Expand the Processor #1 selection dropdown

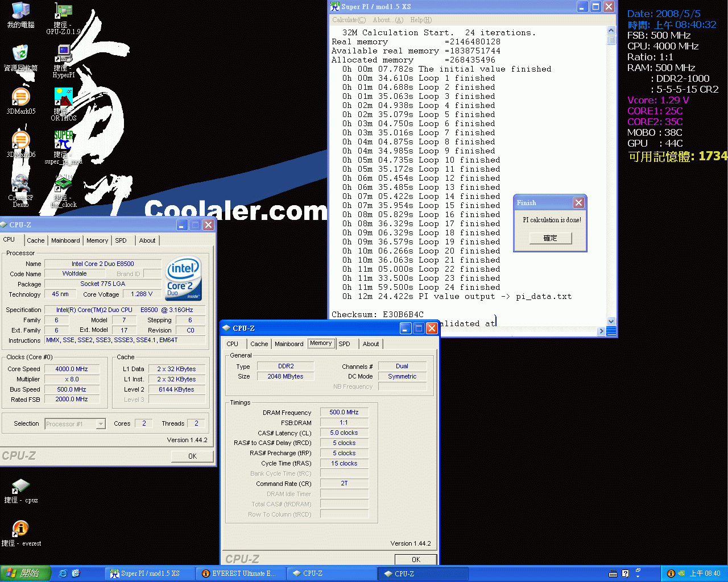click(101, 424)
